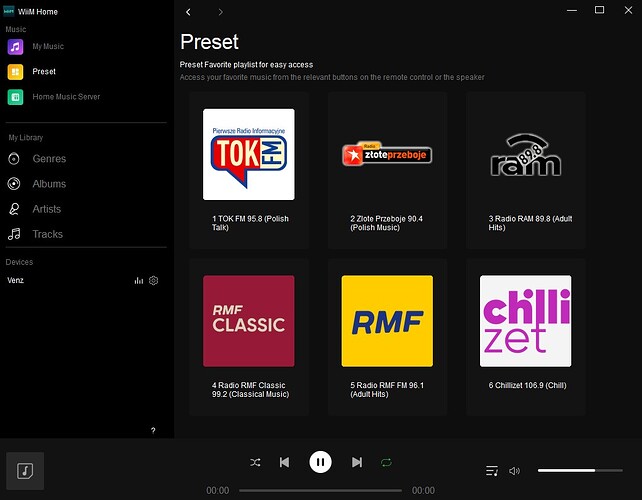Maximize the WiiM Home window

click(x=599, y=10)
